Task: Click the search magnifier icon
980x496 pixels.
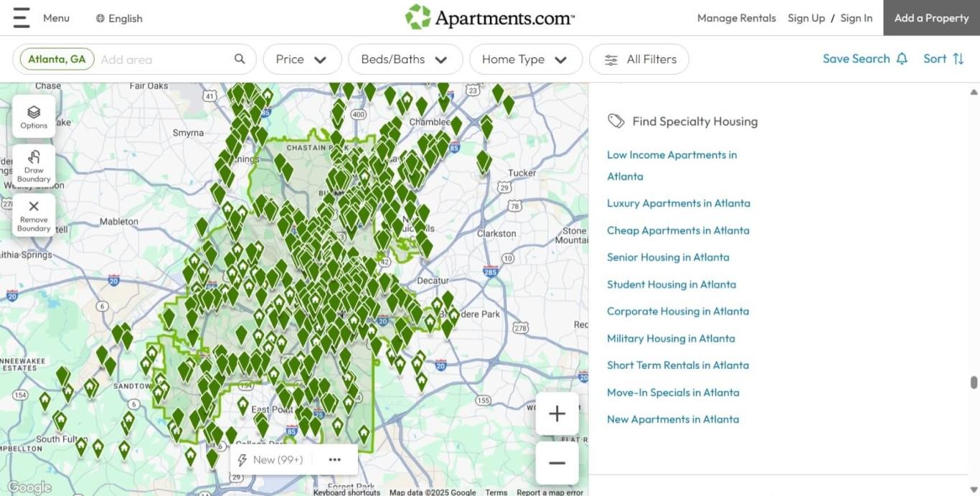Action: click(x=240, y=59)
